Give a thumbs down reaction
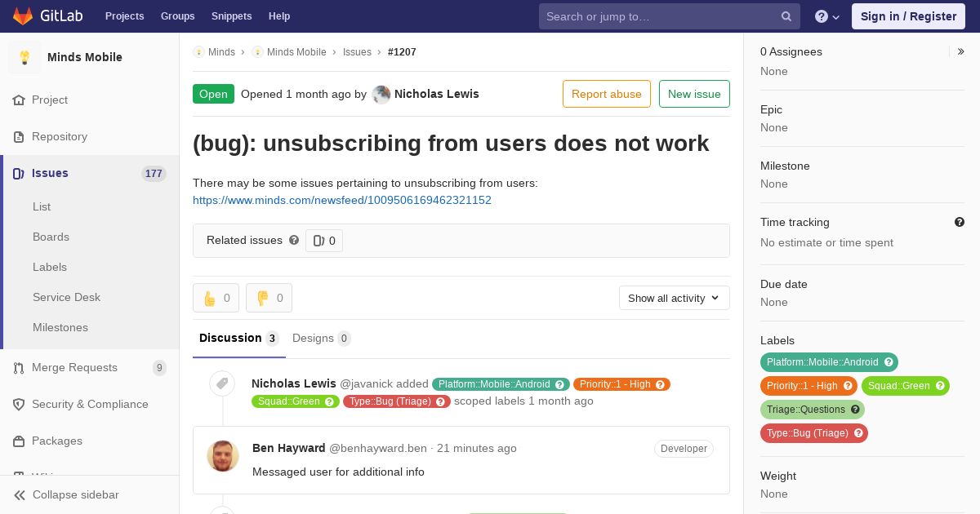 coord(269,298)
